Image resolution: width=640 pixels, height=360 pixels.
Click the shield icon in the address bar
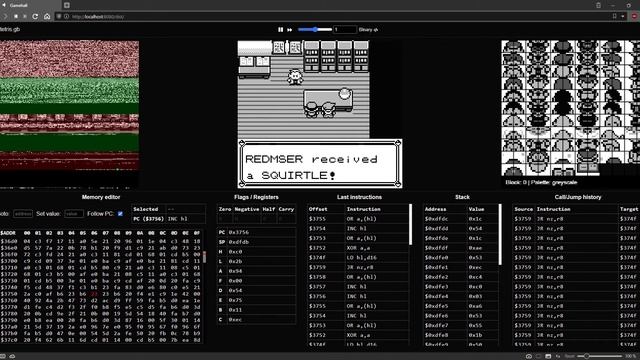(x=59, y=16)
